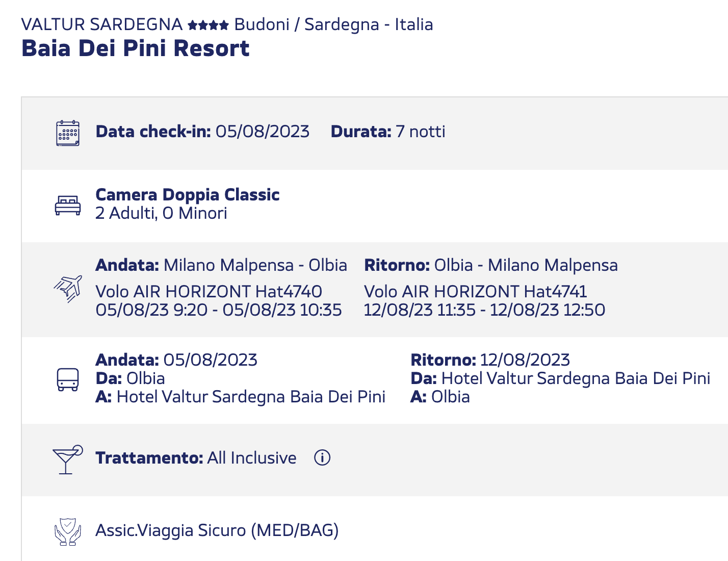Screen dimensions: 728x561
Task: Click the cocktail glass Trattamento icon
Action: pos(67,460)
